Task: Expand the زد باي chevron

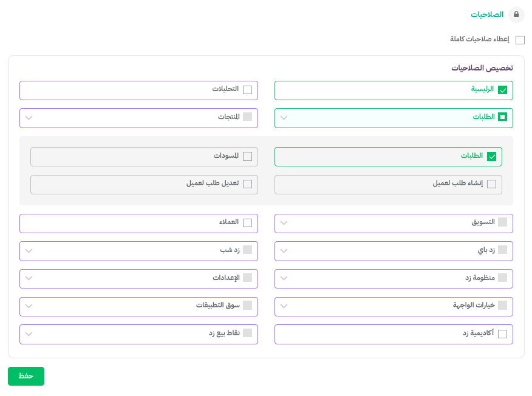Action: point(284,251)
